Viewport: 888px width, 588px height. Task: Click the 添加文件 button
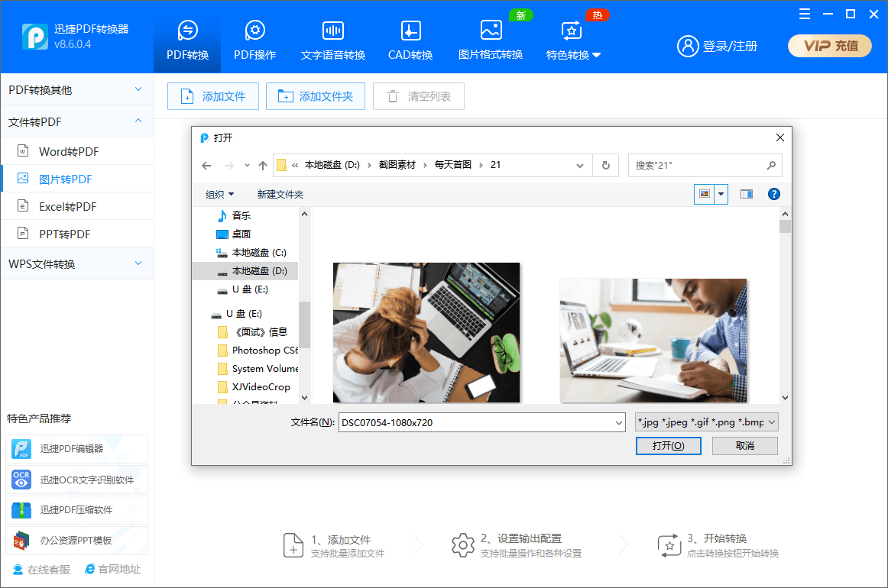[x=213, y=96]
